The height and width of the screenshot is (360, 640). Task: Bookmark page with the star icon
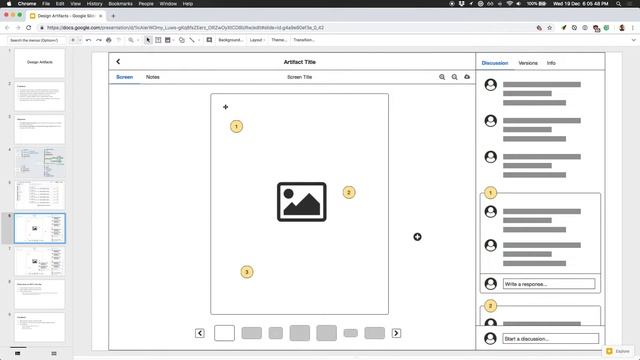pyautogui.click(x=549, y=28)
